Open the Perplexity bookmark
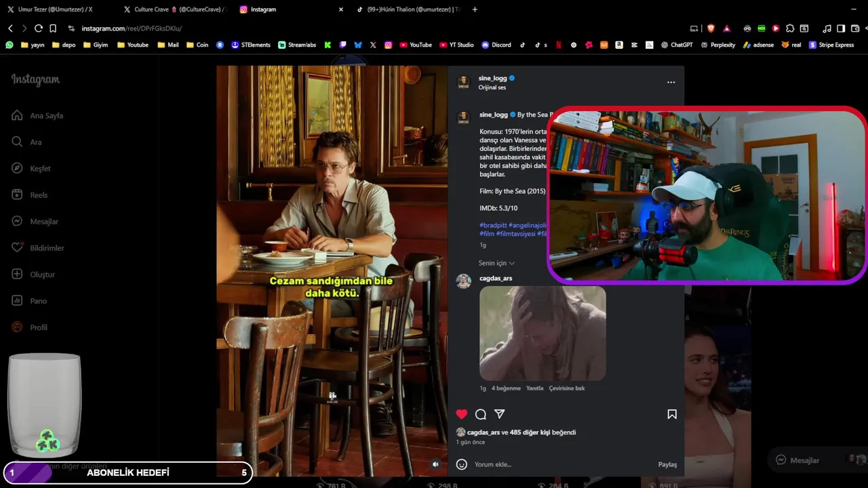This screenshot has height=488, width=868. tap(718, 45)
